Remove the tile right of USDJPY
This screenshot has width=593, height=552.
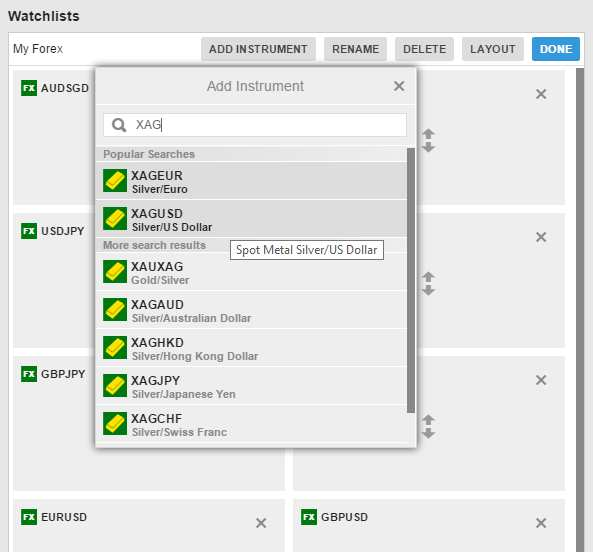541,237
